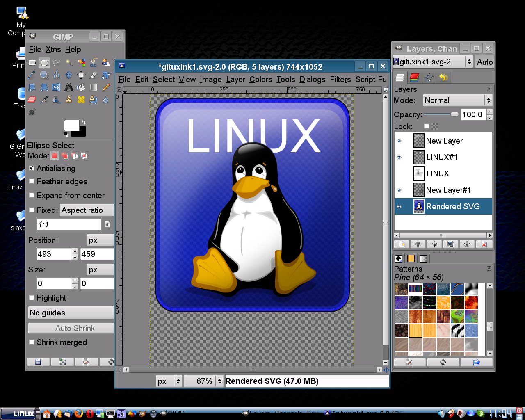525x420 pixels.
Task: Select the Measure compass tool
Action: (57, 75)
